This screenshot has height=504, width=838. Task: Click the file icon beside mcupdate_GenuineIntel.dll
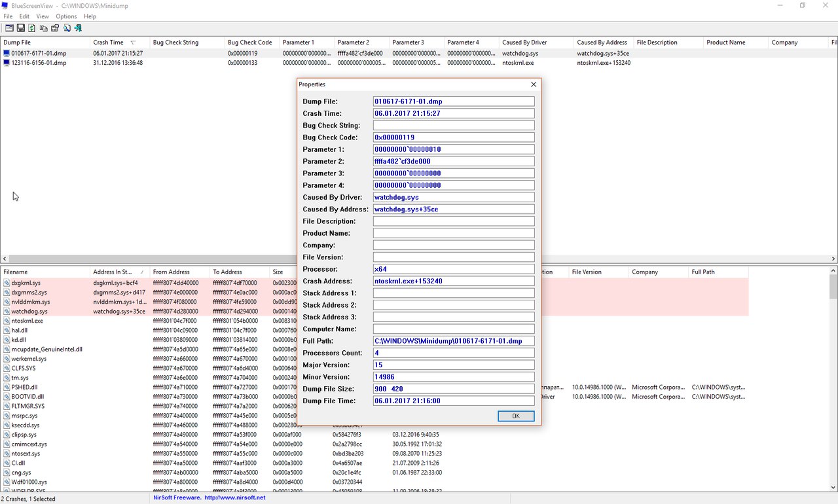tap(7, 350)
